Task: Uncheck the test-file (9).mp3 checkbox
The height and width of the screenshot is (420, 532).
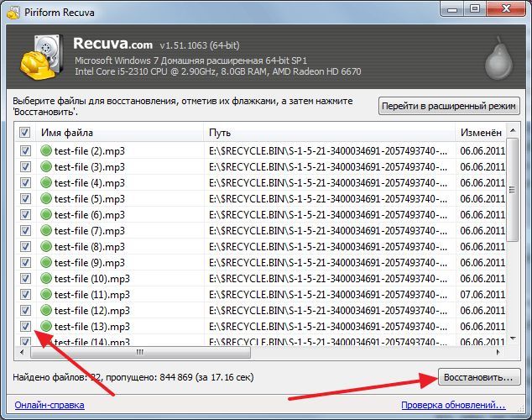Action: pos(25,262)
